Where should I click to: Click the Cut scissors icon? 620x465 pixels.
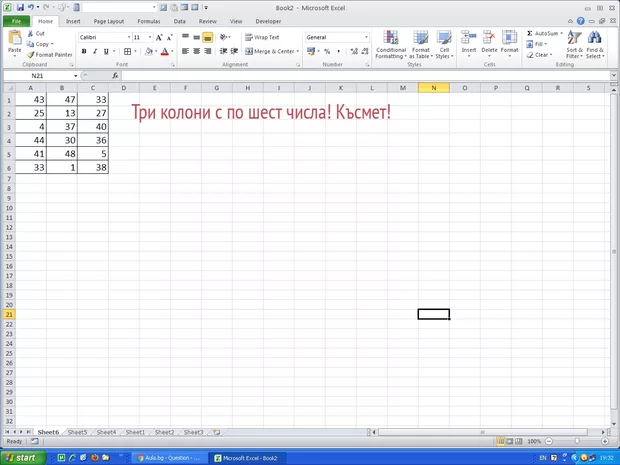point(30,34)
